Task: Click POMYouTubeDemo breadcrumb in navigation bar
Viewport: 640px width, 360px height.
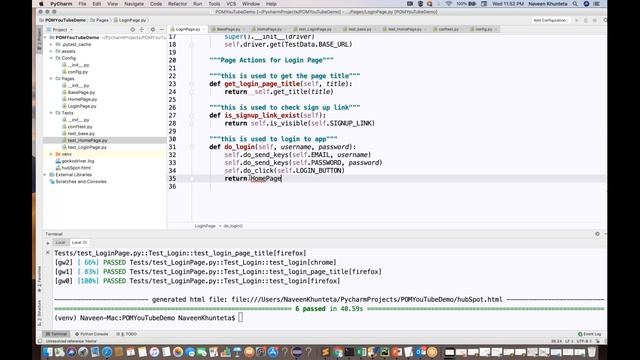Action: [63, 20]
